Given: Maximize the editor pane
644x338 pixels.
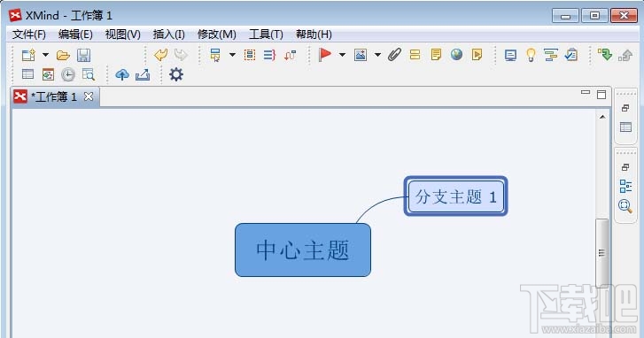Looking at the screenshot, I should click(x=601, y=95).
